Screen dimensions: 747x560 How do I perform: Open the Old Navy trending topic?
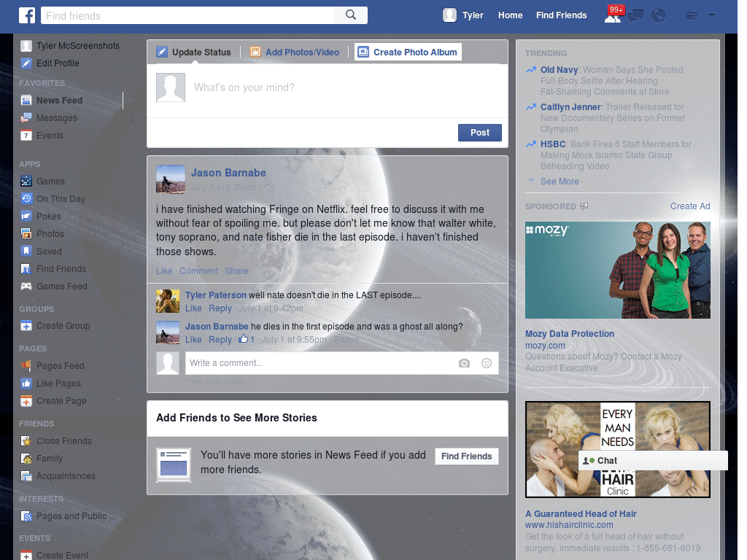[x=559, y=69]
